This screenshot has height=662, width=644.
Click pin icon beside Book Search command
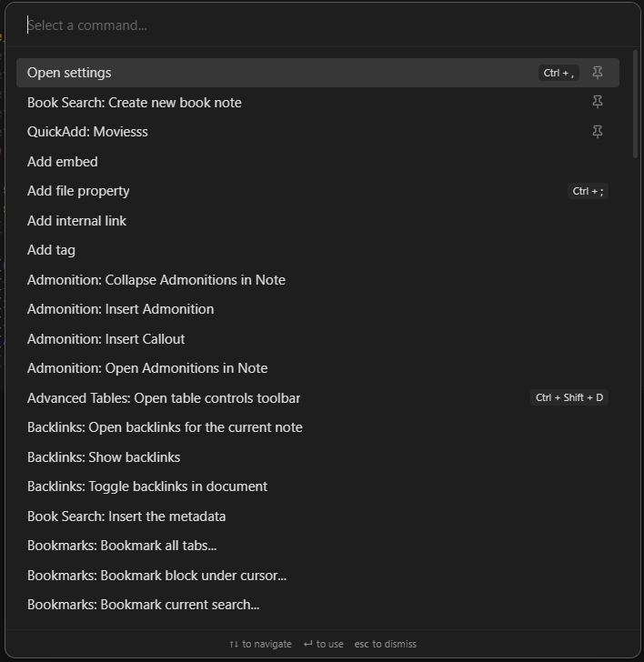(x=598, y=102)
